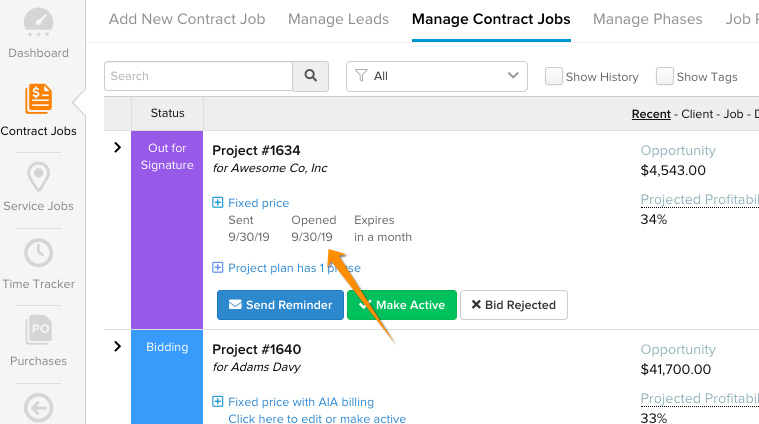Open the Add New Contract Job tab
The width and height of the screenshot is (759, 424).
187,19
